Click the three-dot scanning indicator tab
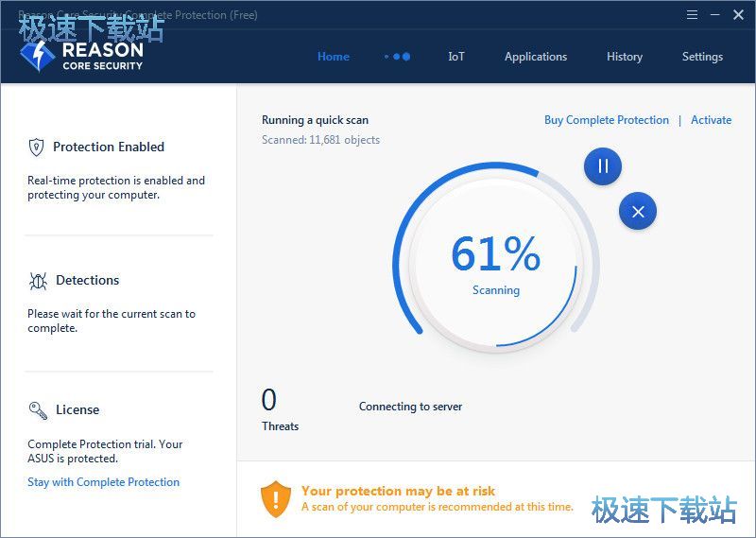 pyautogui.click(x=397, y=57)
